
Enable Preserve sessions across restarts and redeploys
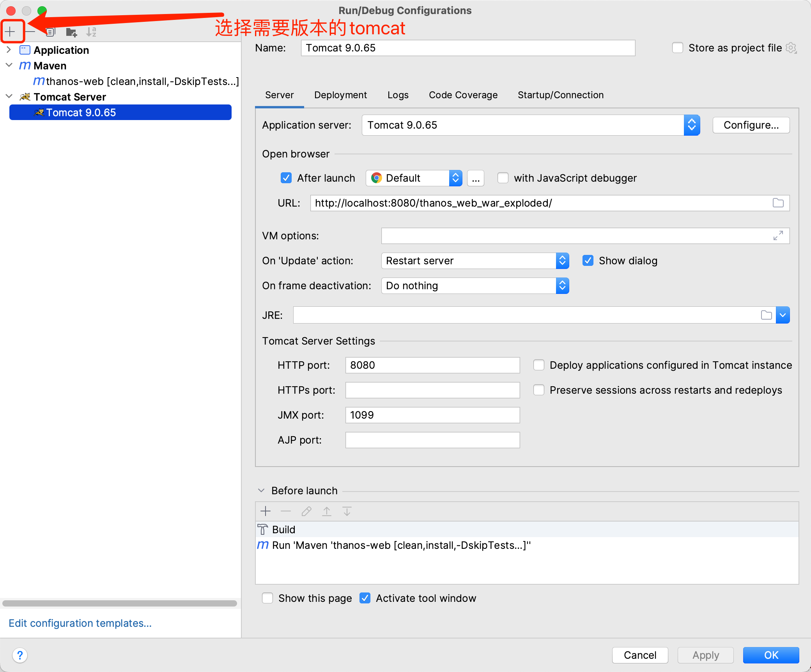tap(539, 390)
